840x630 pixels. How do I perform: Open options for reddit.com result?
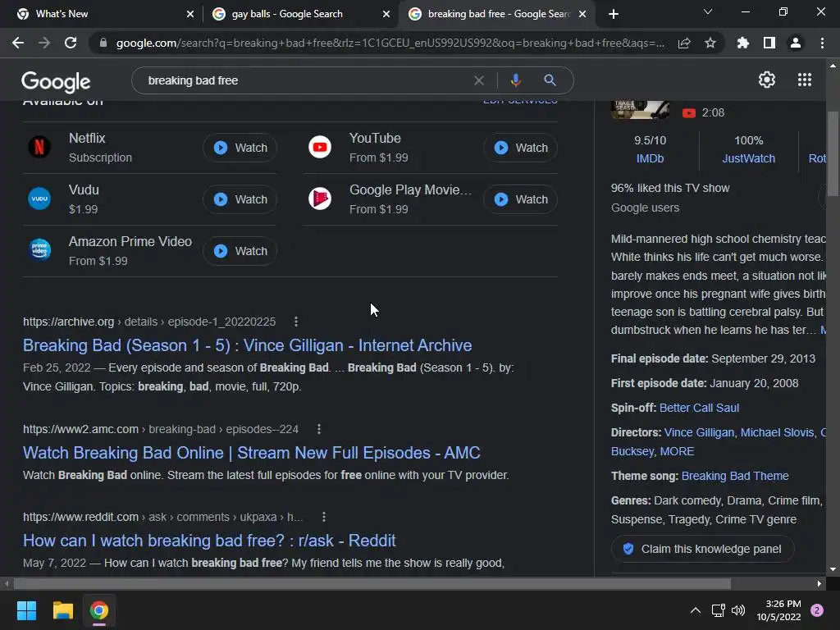click(323, 517)
